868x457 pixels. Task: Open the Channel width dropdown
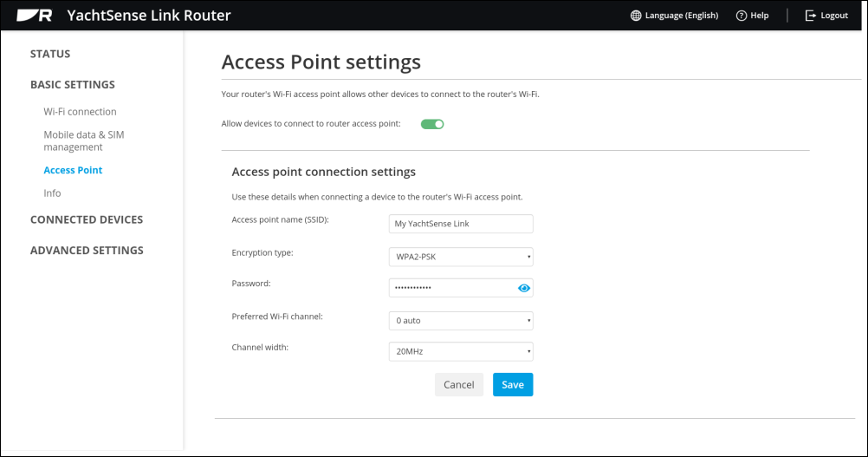pyautogui.click(x=461, y=351)
